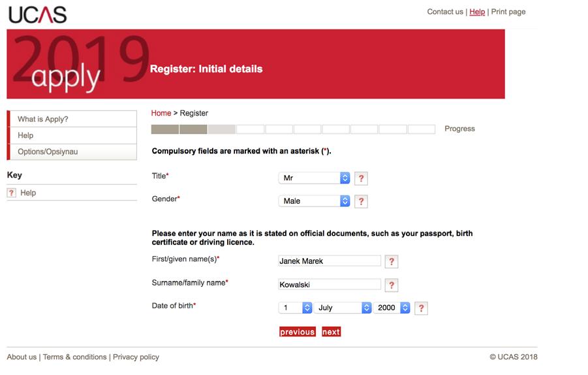Image resolution: width=588 pixels, height=375 pixels.
Task: Click the Help icon under Key
Action: click(x=11, y=193)
